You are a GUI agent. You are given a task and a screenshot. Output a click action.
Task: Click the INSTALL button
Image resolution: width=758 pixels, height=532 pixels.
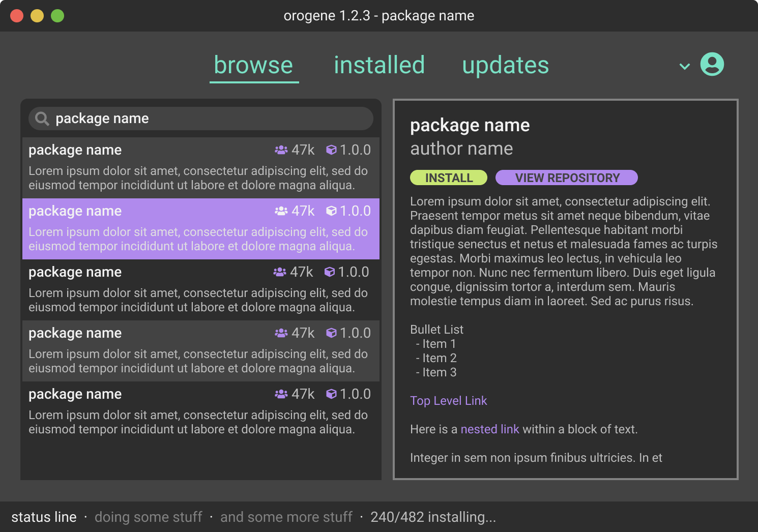point(448,178)
